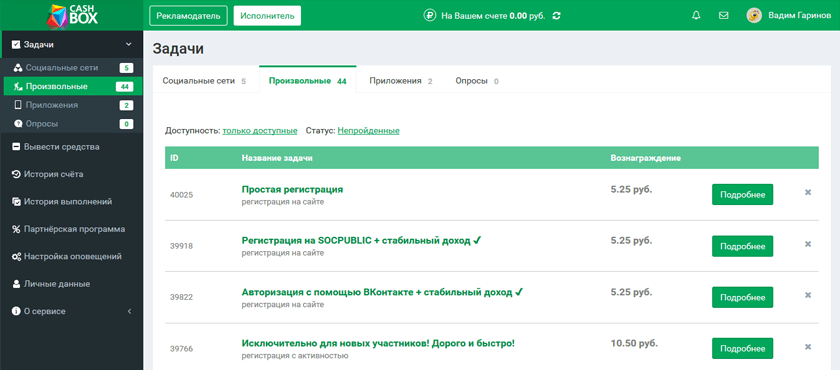Image resolution: width=840 pixels, height=370 pixels.
Task: Click the 10.50 руб. reward value
Action: click(634, 343)
